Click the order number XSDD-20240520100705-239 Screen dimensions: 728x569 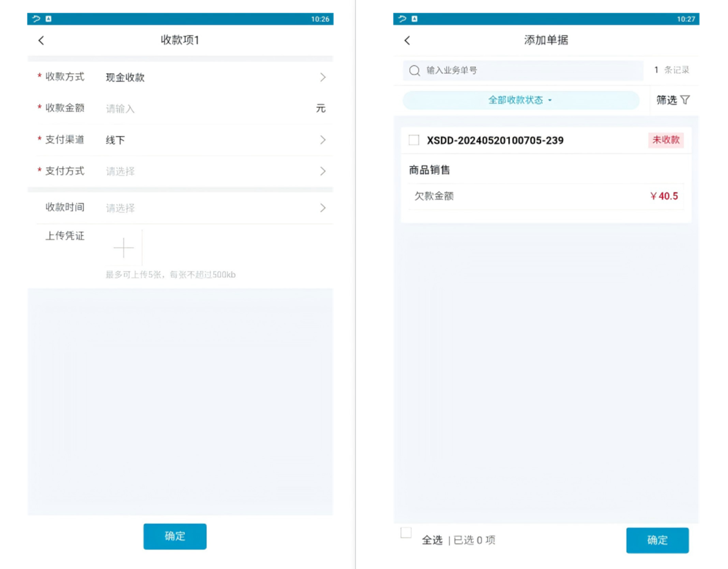coord(495,140)
